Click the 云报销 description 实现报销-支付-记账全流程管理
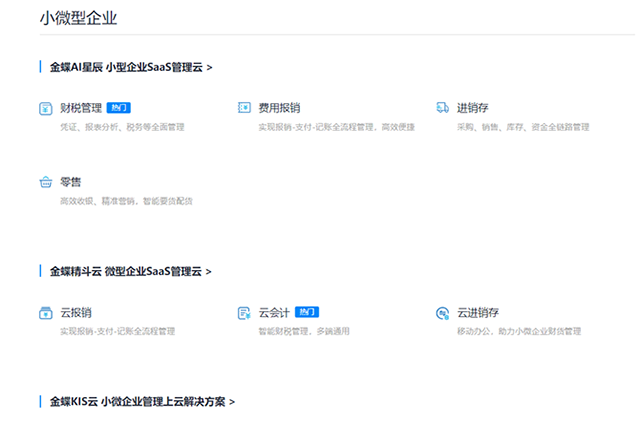Screen dimensions: 640x423 (118, 331)
